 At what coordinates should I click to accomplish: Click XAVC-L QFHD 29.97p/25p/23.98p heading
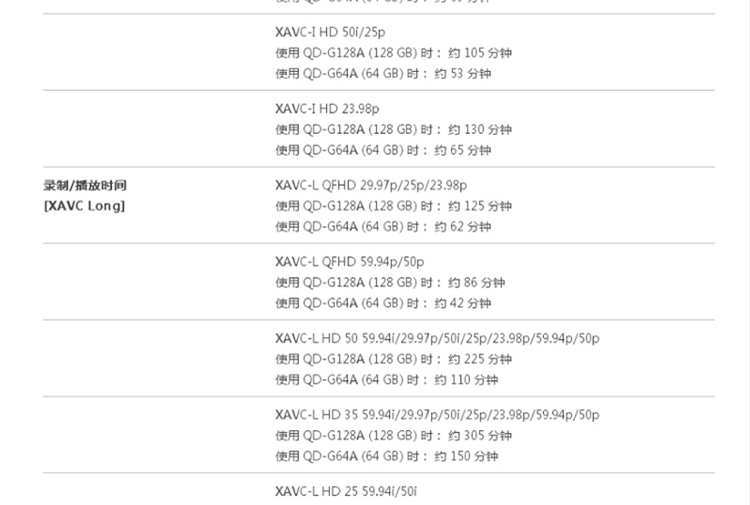[371, 185]
